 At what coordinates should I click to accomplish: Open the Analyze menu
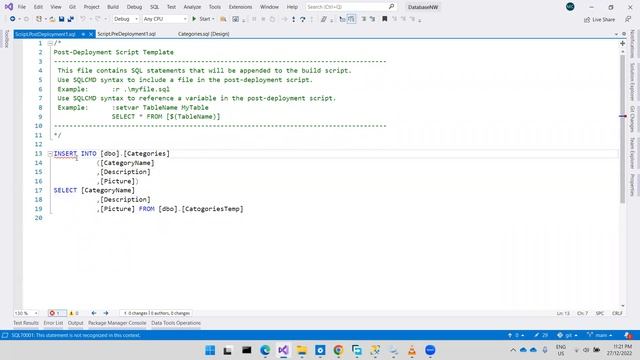192,7
